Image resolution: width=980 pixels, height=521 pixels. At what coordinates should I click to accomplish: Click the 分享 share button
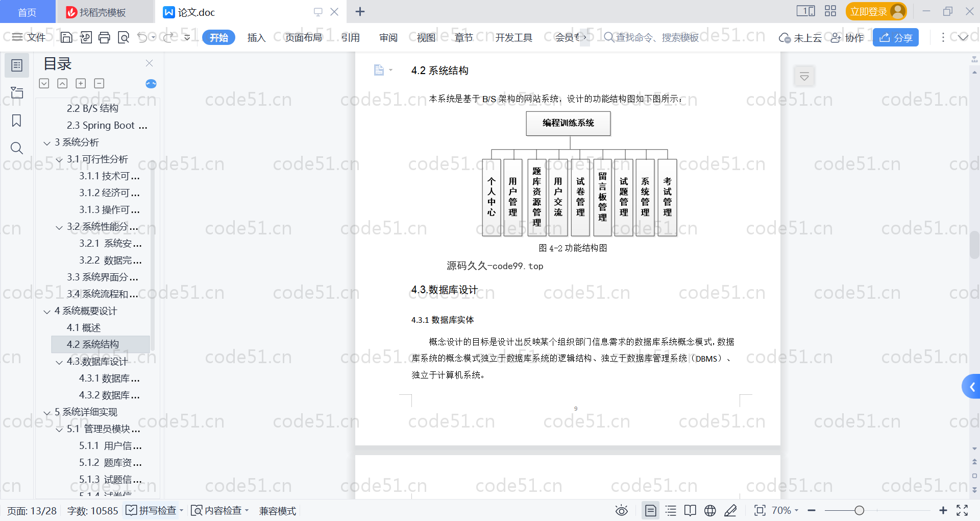coord(895,37)
